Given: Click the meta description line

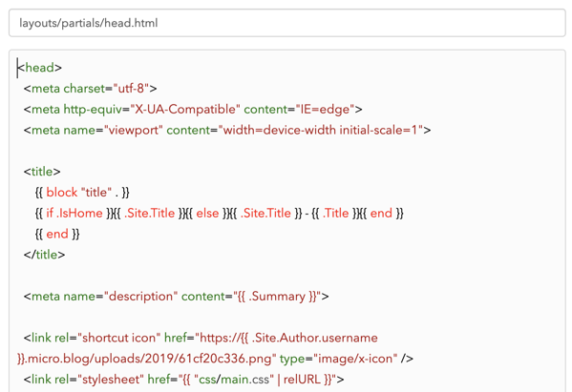Looking at the screenshot, I should pos(177,297).
